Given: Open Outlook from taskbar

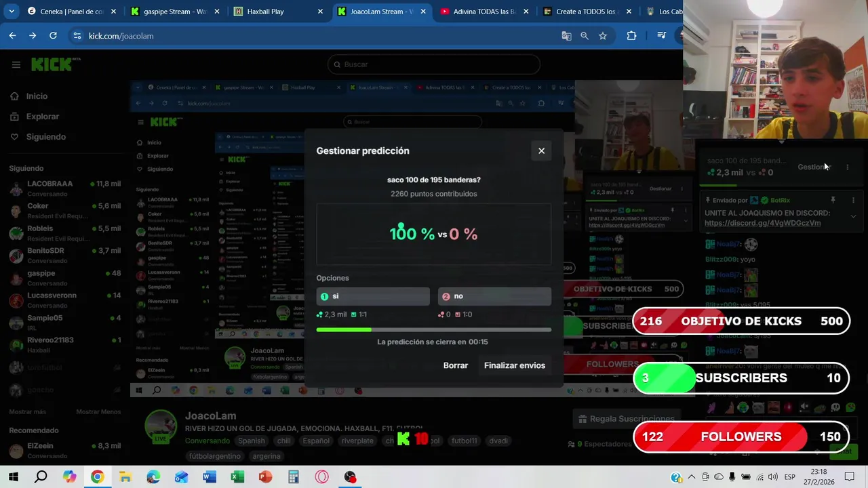Looking at the screenshot, I should point(181,477).
